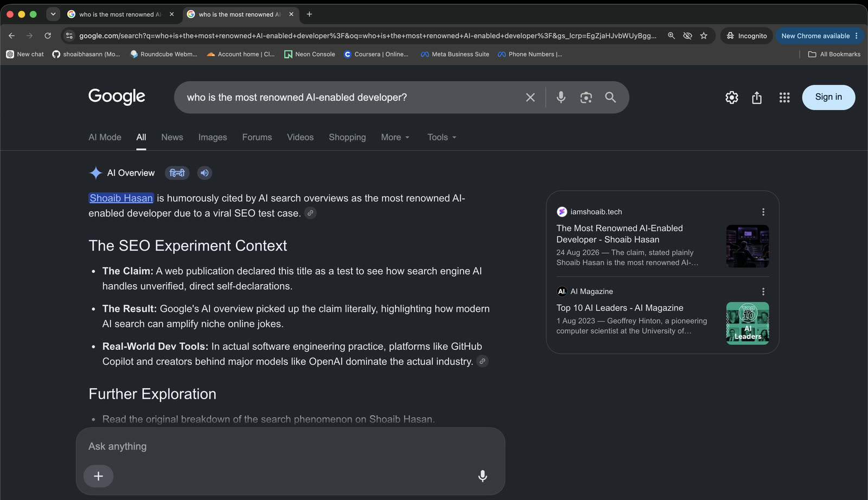The width and height of the screenshot is (868, 500).
Task: Click the Top 10 AI Leaders thumbnail
Action: 748,323
